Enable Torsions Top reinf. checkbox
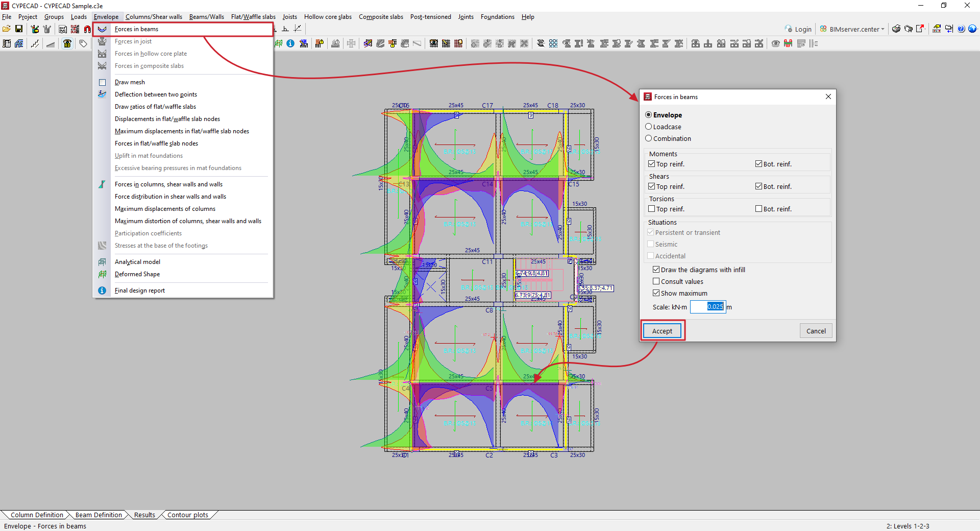Screen dimensions: 980x531 pyautogui.click(x=652, y=209)
